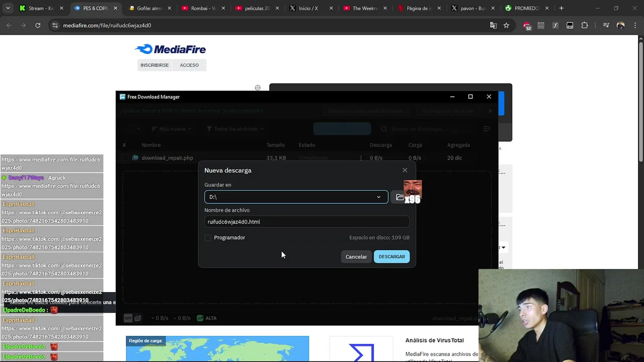Open the red extension with 52 badge

pyautogui.click(x=526, y=26)
